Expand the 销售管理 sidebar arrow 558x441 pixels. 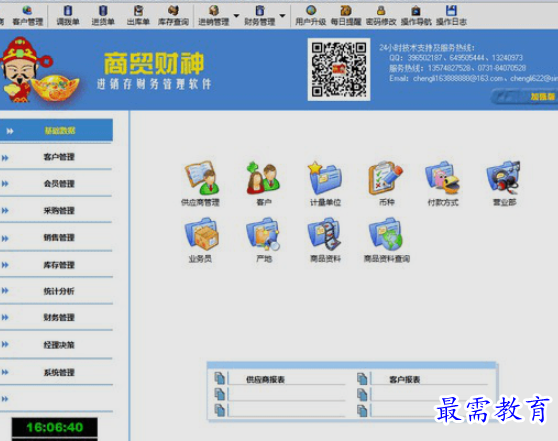[5, 238]
